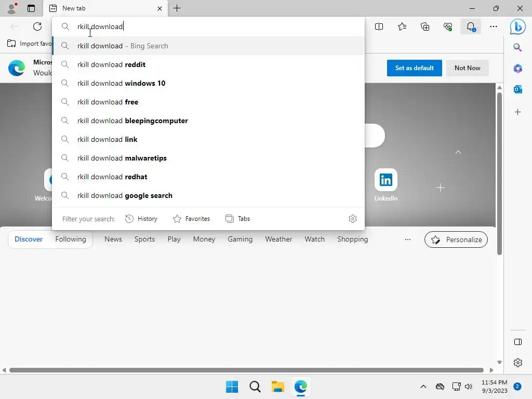Open a new tab with plus button
The image size is (532, 399).
click(x=177, y=8)
